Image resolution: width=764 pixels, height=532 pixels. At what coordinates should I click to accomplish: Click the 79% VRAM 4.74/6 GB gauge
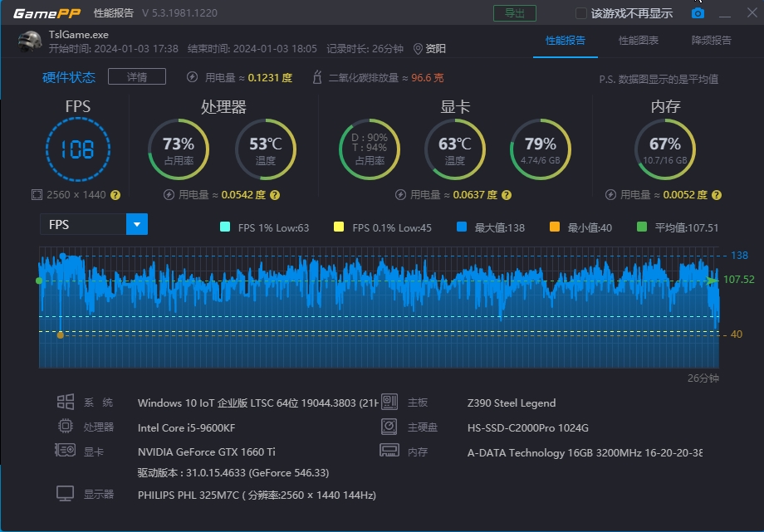pyautogui.click(x=541, y=149)
